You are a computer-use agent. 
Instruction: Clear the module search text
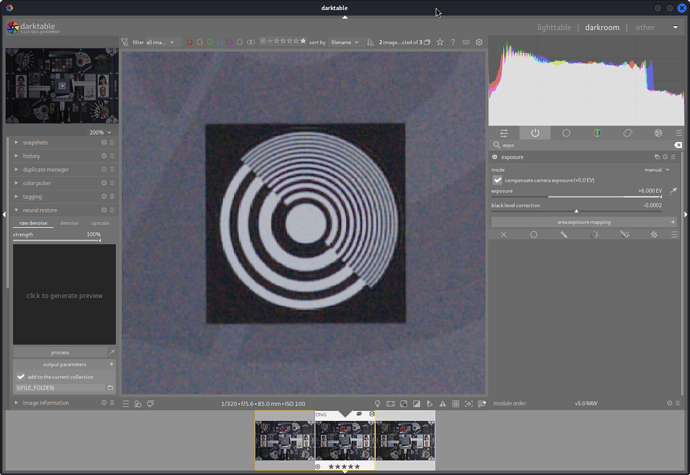pyautogui.click(x=678, y=145)
